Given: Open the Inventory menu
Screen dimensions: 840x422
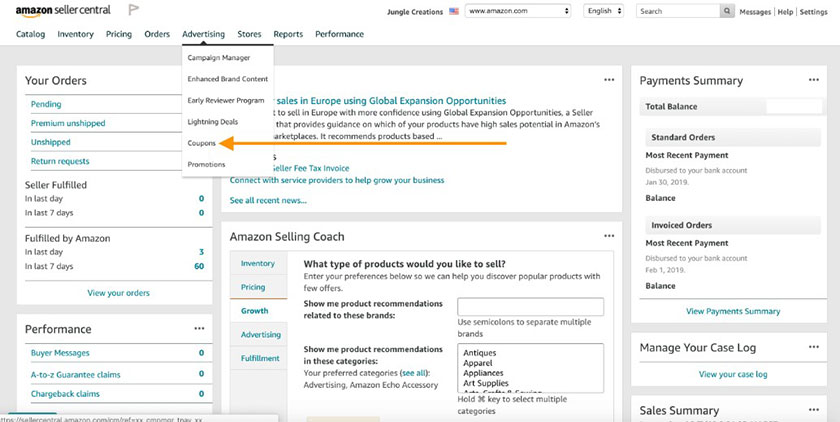Looking at the screenshot, I should pyautogui.click(x=76, y=34).
